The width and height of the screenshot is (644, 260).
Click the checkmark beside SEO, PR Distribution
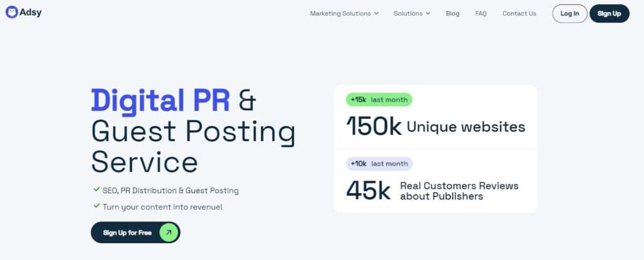[96, 189]
